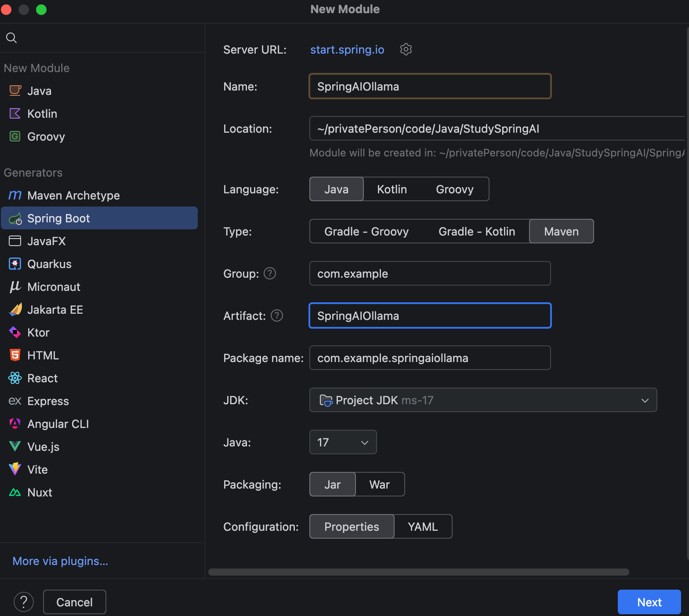
Task: Select Spring Boot generator
Action: point(99,218)
